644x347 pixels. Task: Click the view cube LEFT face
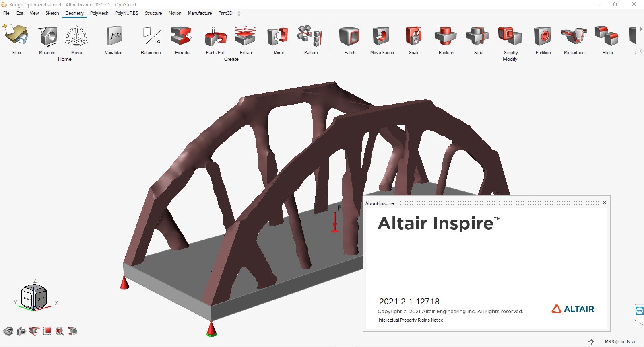41,299
